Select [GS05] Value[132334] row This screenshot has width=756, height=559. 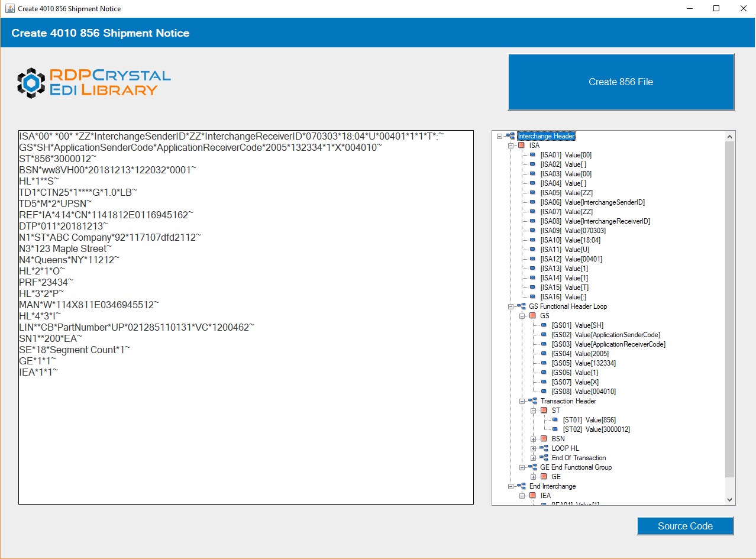(583, 363)
